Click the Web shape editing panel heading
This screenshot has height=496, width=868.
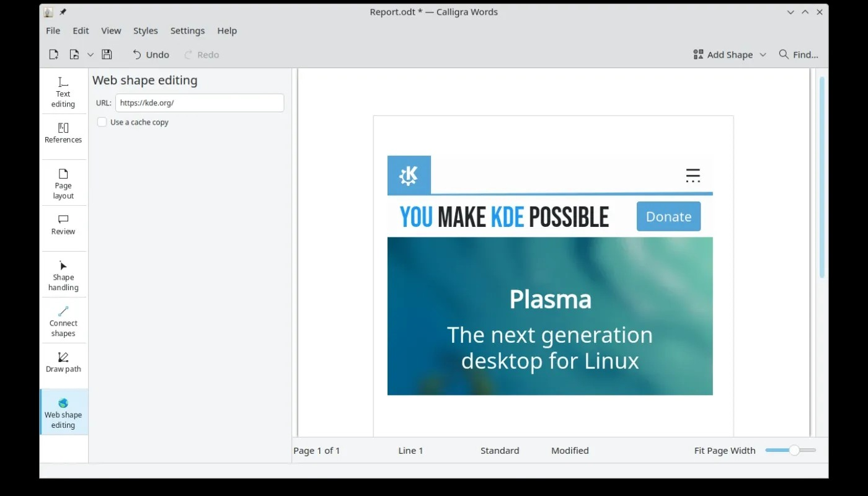tap(145, 80)
